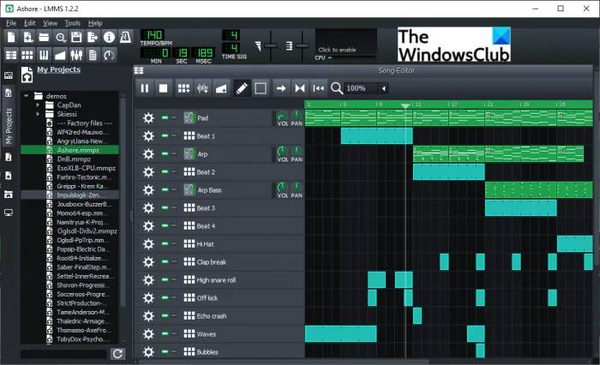
Task: Click the zoom magnifier icon
Action: click(337, 88)
